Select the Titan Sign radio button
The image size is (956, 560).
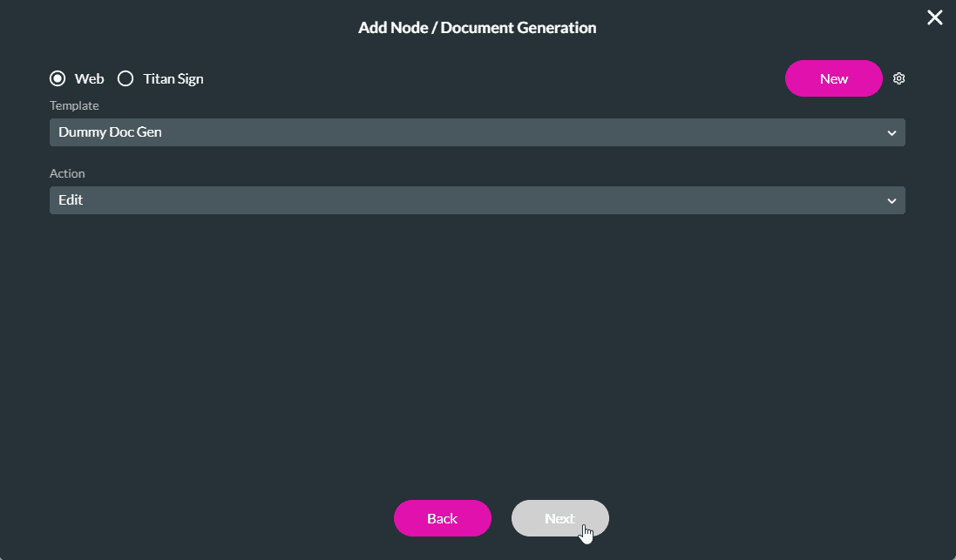point(125,78)
